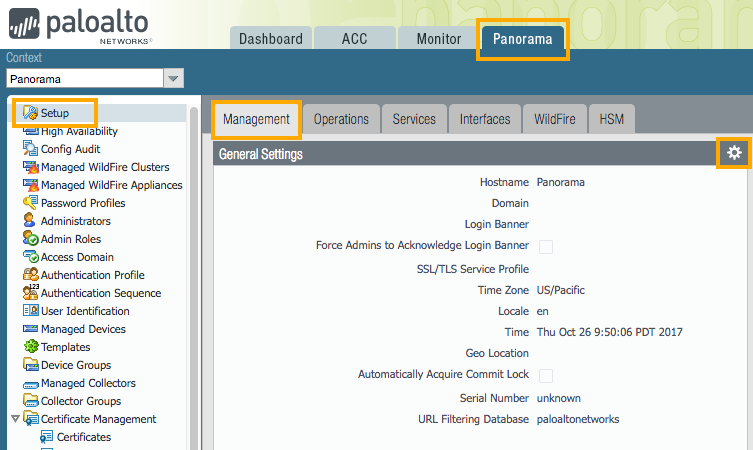Open General Settings gear icon
The width and height of the screenshot is (753, 450).
coord(734,153)
